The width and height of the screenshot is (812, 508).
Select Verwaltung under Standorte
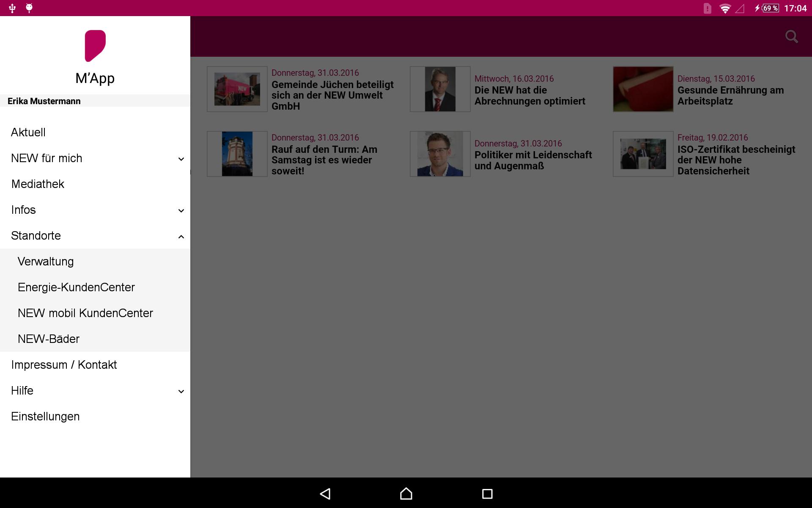[46, 262]
